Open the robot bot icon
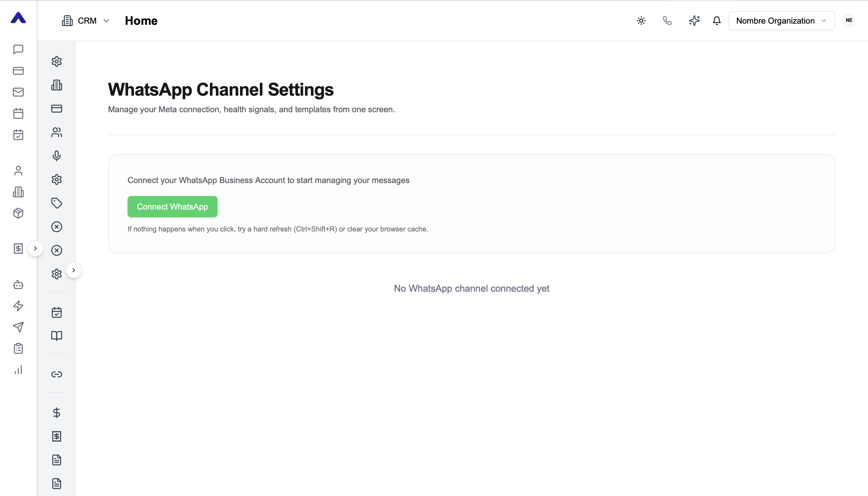The width and height of the screenshot is (868, 496). tap(18, 284)
